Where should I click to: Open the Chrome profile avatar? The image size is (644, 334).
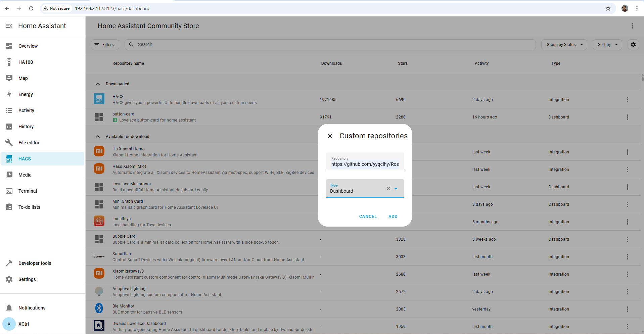[x=625, y=8]
